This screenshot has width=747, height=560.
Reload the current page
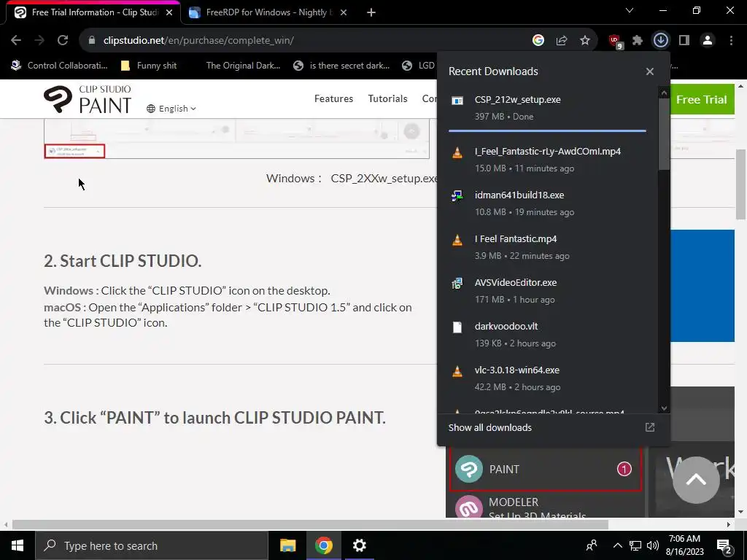pyautogui.click(x=63, y=41)
